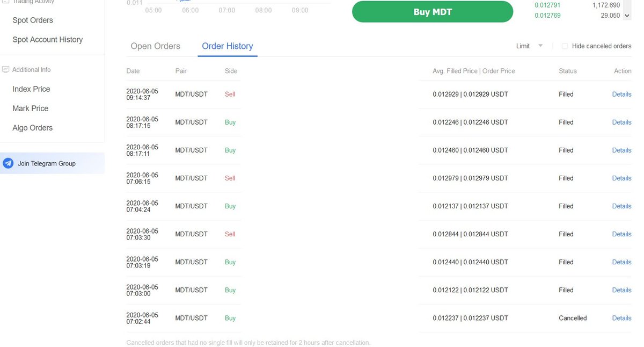
Task: Click the Additional Info chart icon
Action: (6, 70)
